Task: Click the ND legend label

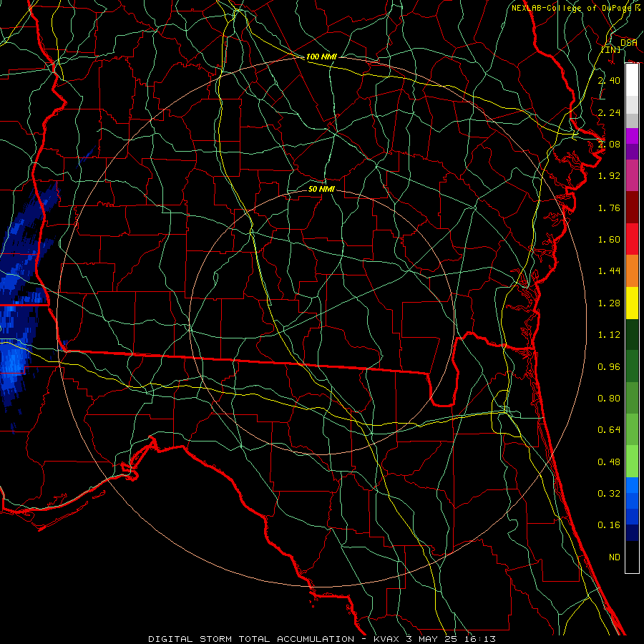Action: [615, 557]
